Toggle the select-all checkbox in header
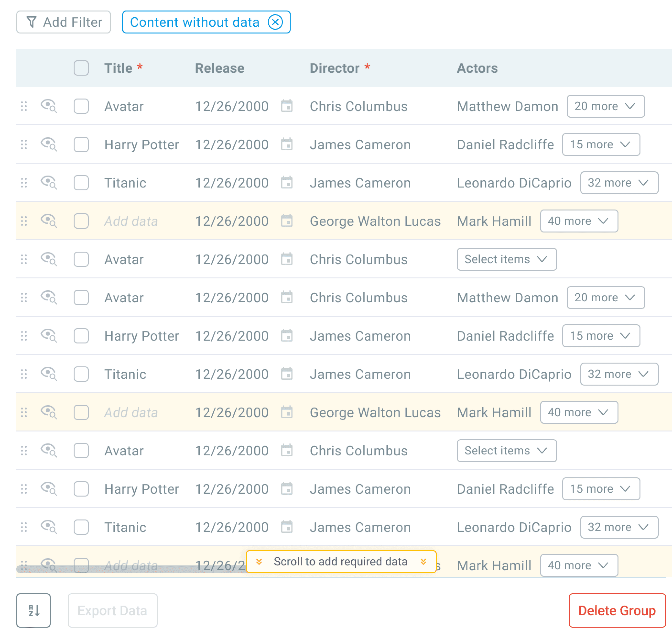The width and height of the screenshot is (672, 641). click(x=81, y=68)
